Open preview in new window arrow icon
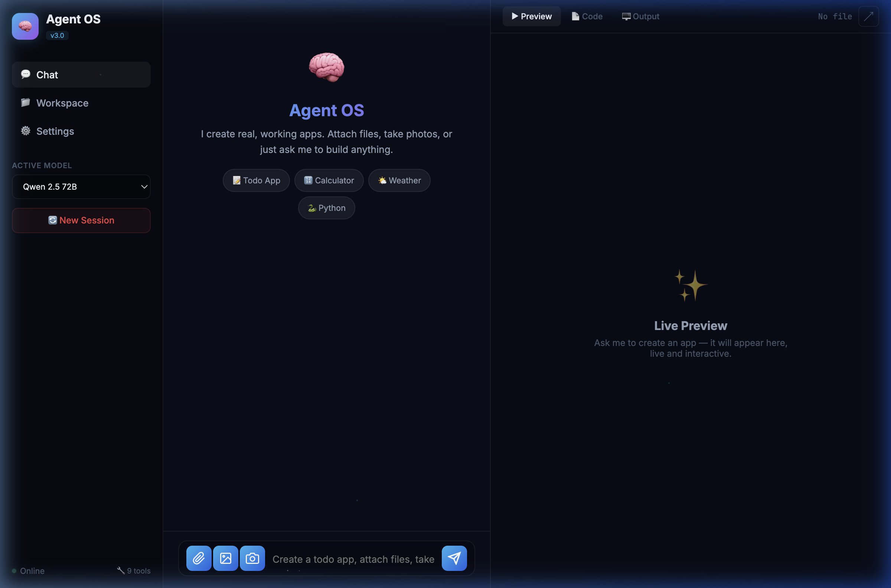 pyautogui.click(x=868, y=16)
